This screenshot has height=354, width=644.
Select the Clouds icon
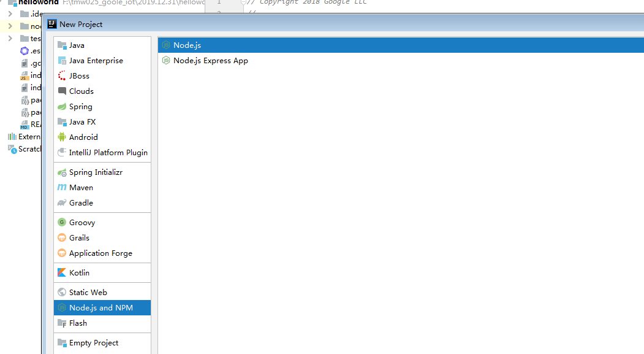62,91
